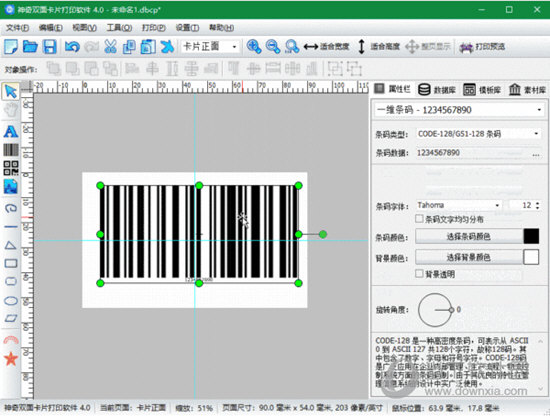
Task: Click the 选择条码颜色 button
Action: coord(469,236)
